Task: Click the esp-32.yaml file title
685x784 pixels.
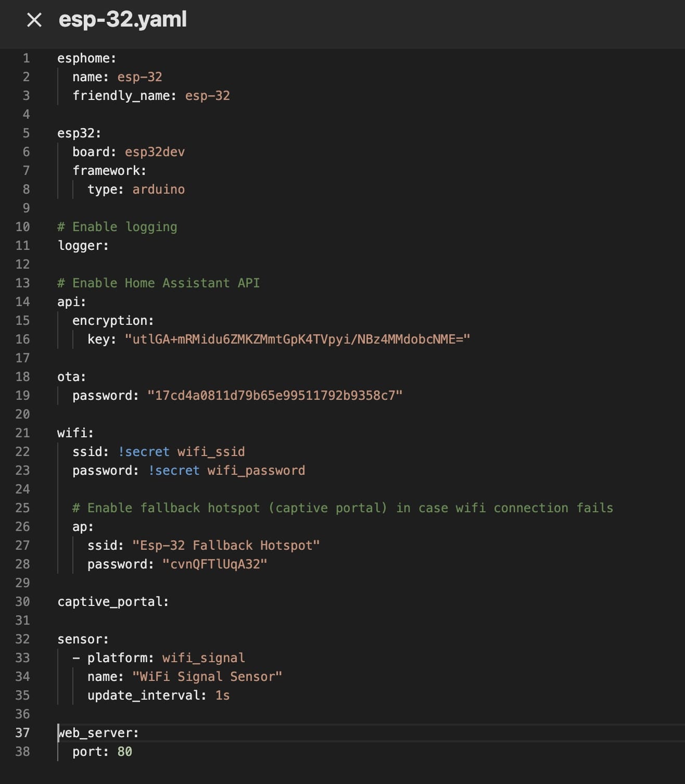Action: [122, 20]
